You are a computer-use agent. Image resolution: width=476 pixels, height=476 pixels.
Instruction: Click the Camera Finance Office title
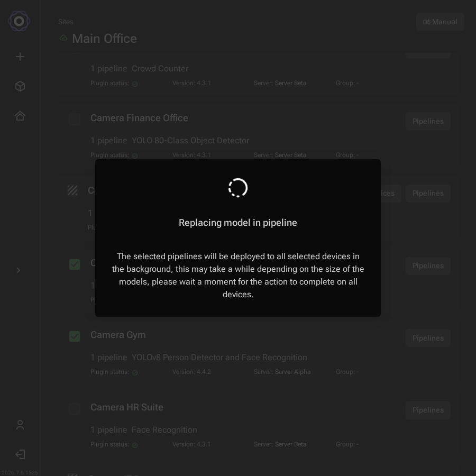point(139,118)
